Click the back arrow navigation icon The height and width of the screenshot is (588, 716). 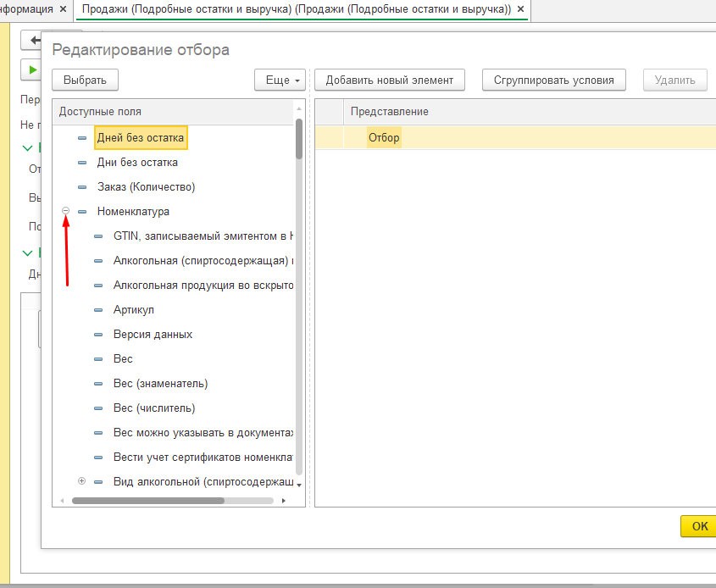35,40
